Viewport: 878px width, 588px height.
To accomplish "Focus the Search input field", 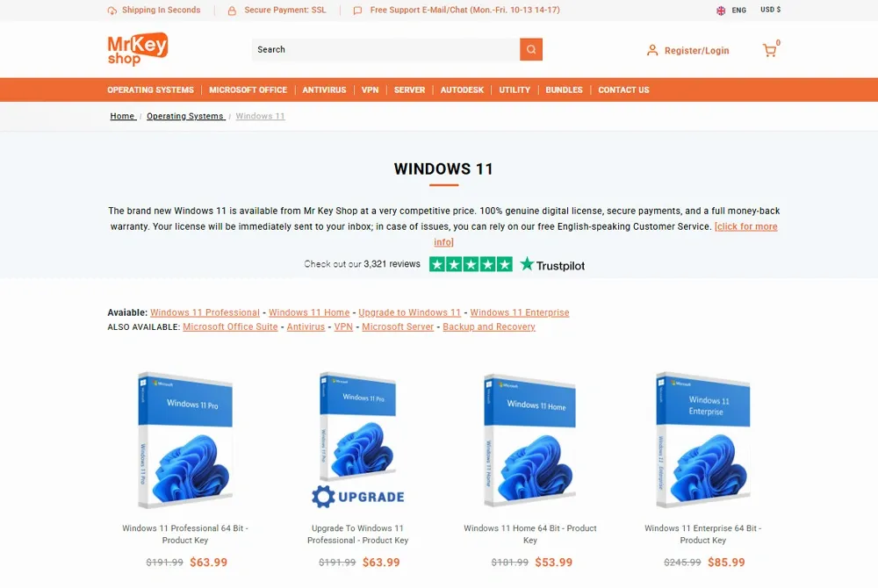I will pos(385,49).
